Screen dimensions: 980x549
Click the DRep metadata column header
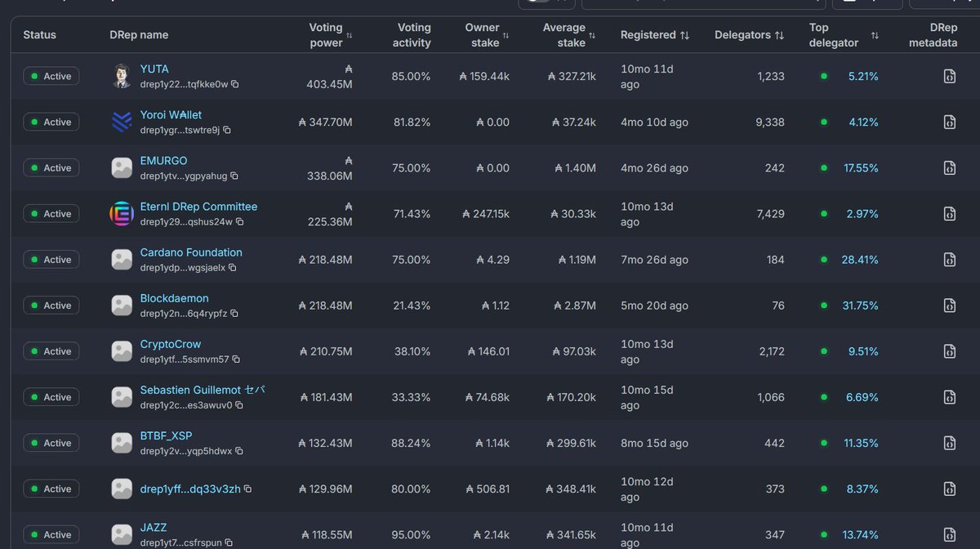[x=933, y=35]
